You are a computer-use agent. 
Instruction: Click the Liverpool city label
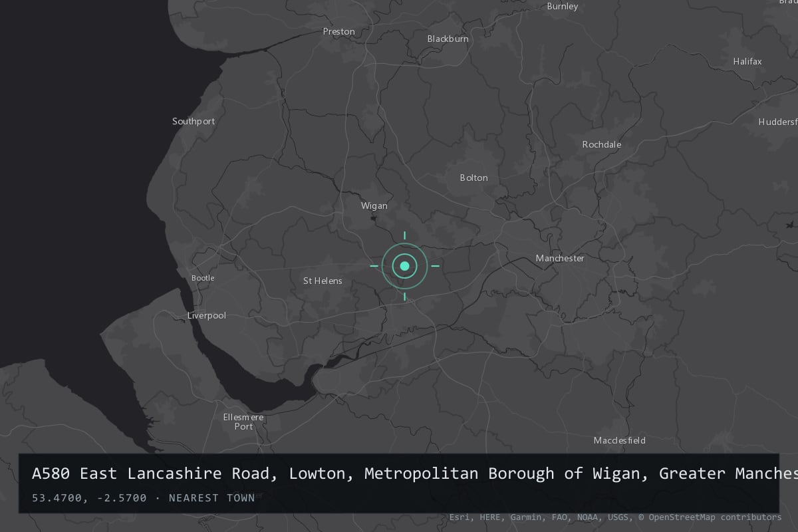[207, 315]
